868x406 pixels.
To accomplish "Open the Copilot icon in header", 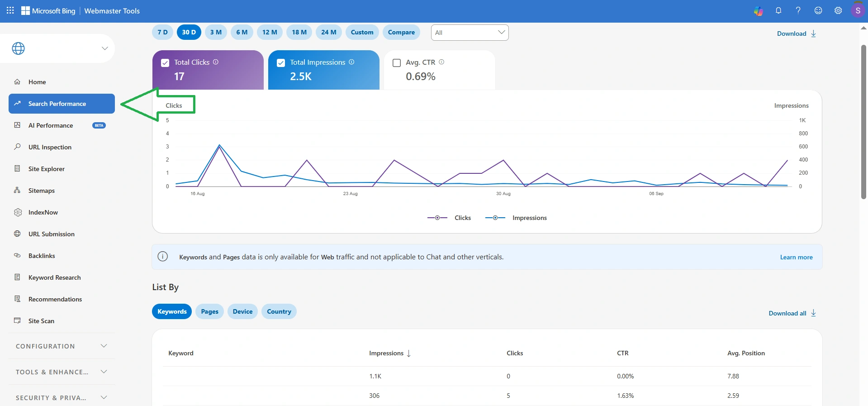I will [x=759, y=11].
